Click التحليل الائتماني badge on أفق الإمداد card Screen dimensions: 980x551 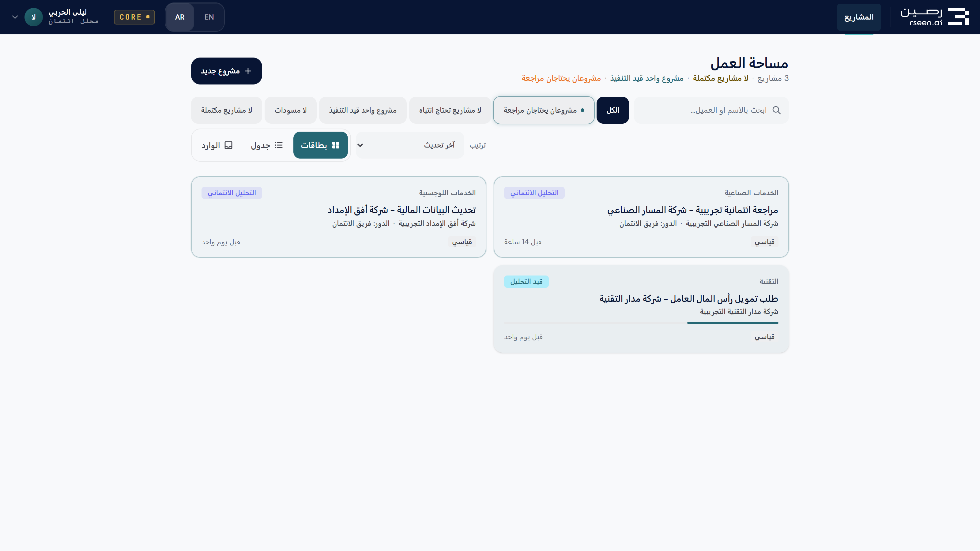232,193
